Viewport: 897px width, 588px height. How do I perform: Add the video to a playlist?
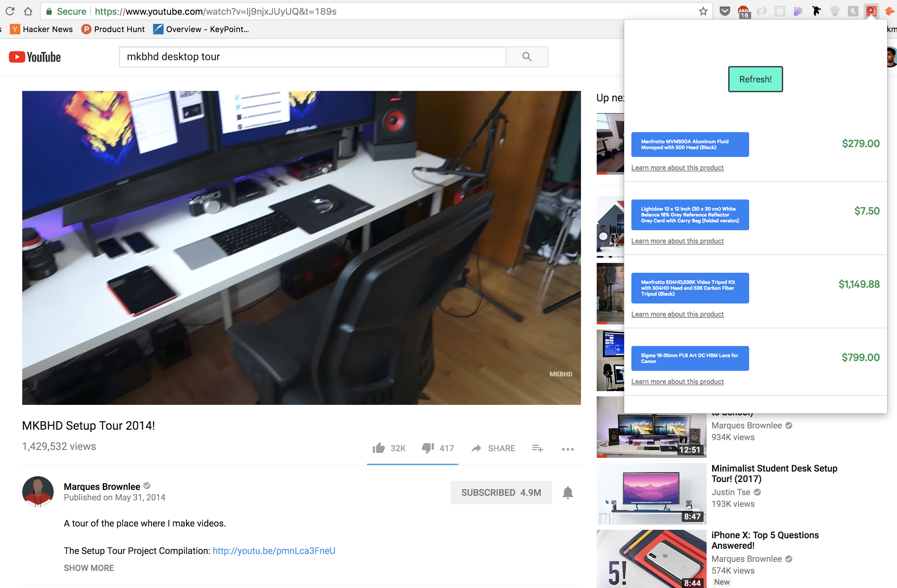tap(538, 448)
